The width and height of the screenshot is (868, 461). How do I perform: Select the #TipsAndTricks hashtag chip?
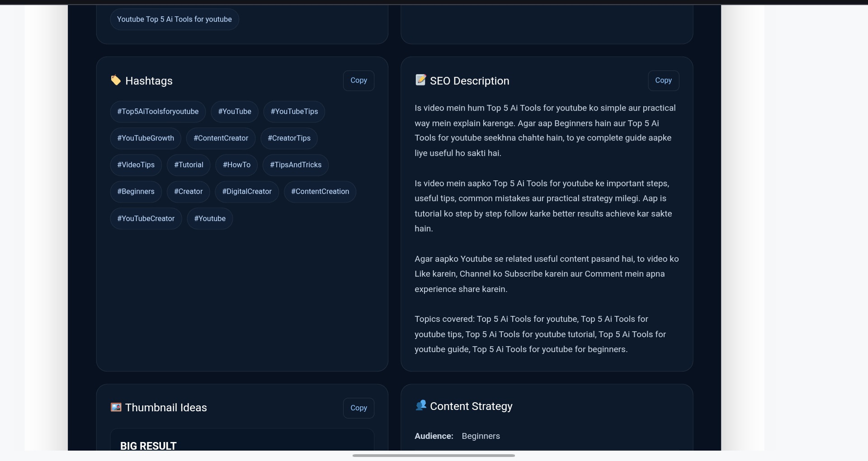coord(296,165)
